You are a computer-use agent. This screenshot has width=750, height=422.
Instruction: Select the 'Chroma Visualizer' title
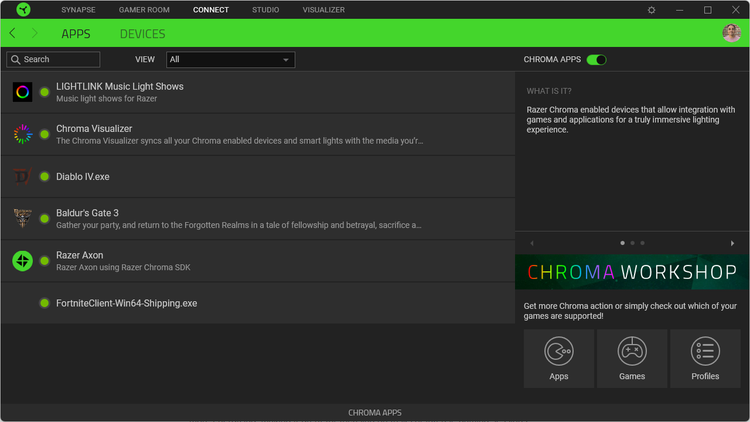[94, 128]
